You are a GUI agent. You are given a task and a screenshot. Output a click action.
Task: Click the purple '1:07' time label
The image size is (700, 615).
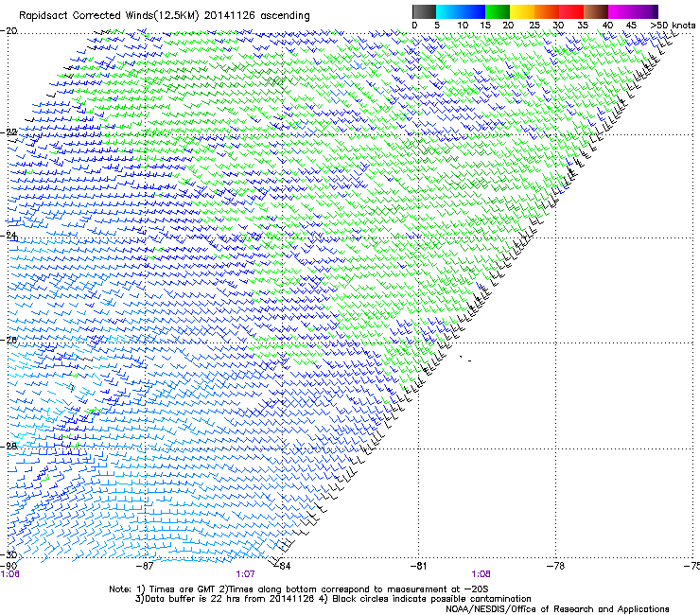(245, 574)
